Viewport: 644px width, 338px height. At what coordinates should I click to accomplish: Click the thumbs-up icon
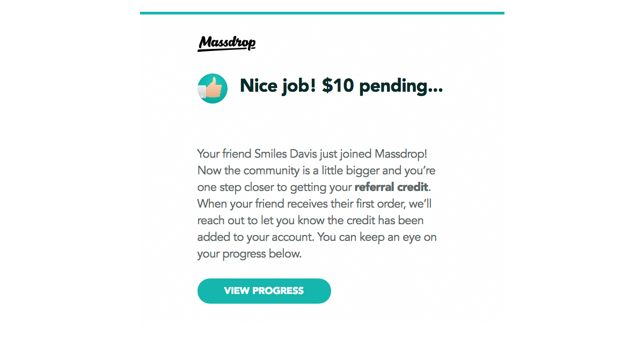pyautogui.click(x=213, y=89)
